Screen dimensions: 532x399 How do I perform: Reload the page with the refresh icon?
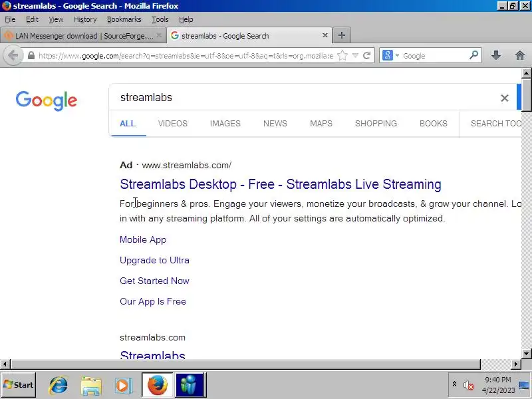(x=366, y=55)
